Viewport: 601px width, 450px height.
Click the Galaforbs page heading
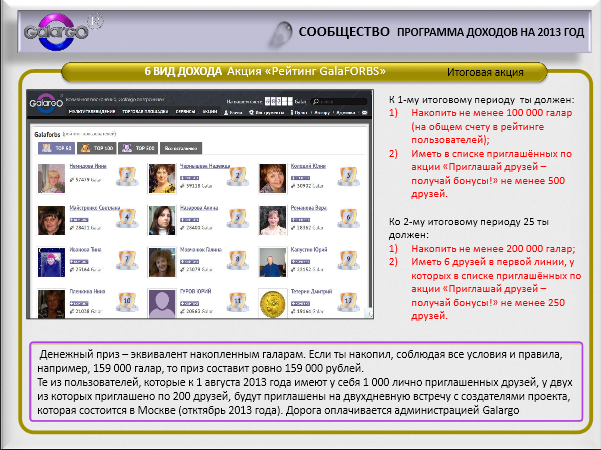pos(47,134)
